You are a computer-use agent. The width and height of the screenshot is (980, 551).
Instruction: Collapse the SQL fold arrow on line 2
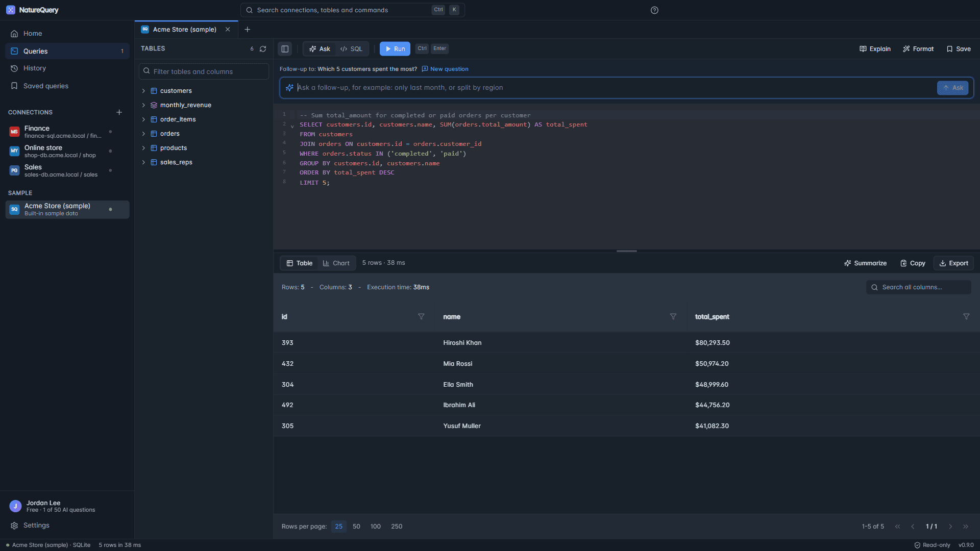[292, 126]
